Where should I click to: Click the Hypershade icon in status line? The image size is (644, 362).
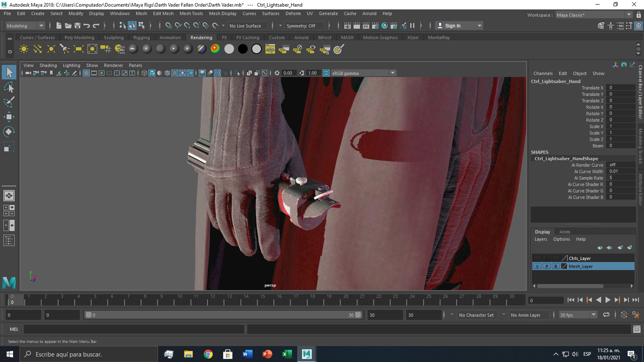click(385, 25)
